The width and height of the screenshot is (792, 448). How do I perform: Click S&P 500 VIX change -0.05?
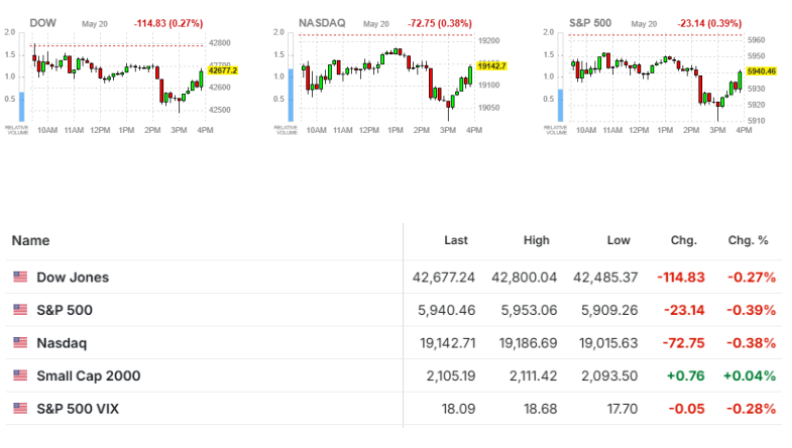click(686, 409)
